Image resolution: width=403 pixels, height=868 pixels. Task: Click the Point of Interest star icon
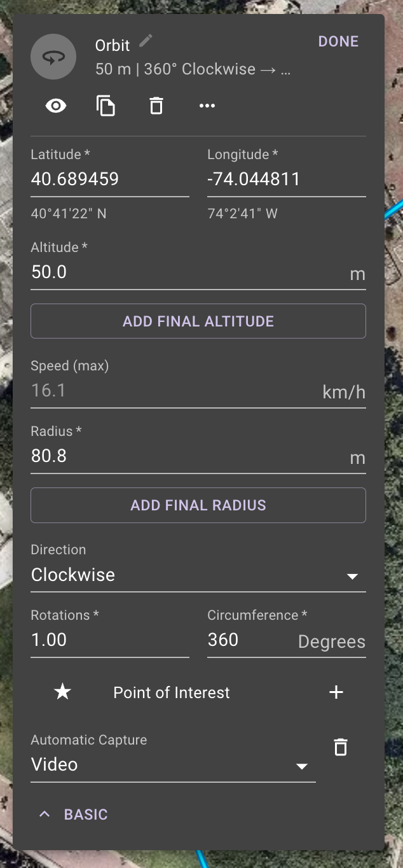[x=62, y=692]
